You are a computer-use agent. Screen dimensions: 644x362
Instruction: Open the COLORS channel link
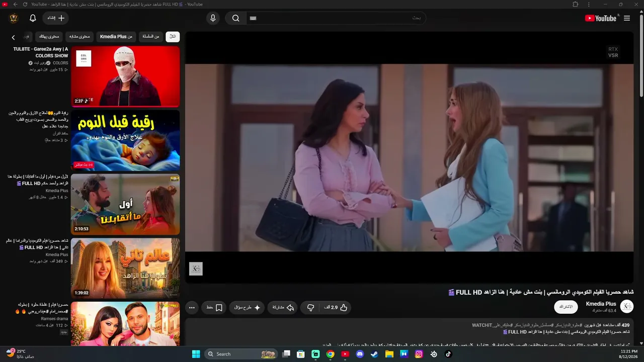(x=60, y=63)
